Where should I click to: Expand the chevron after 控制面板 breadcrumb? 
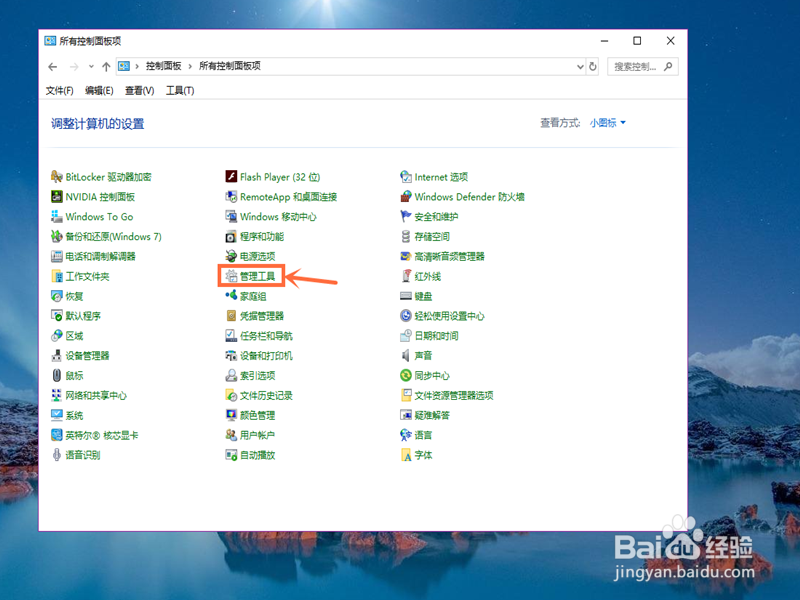(190, 66)
